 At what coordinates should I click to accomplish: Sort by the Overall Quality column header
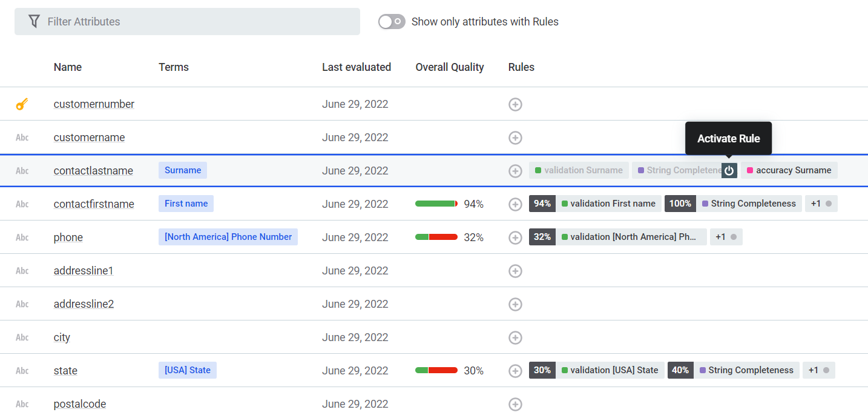[x=449, y=67]
